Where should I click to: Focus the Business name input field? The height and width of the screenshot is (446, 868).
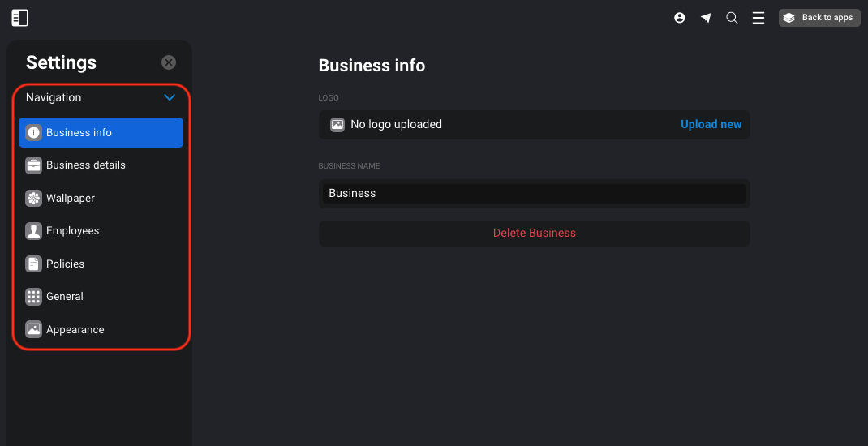click(535, 193)
